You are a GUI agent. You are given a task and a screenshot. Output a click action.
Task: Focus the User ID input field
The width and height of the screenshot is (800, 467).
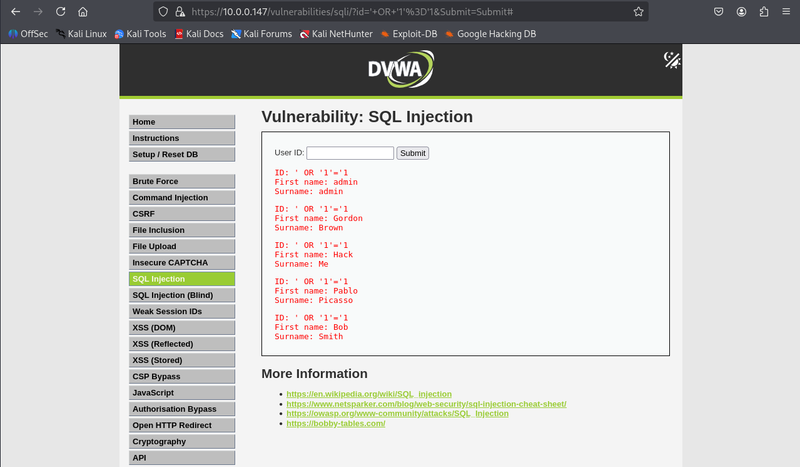350,153
